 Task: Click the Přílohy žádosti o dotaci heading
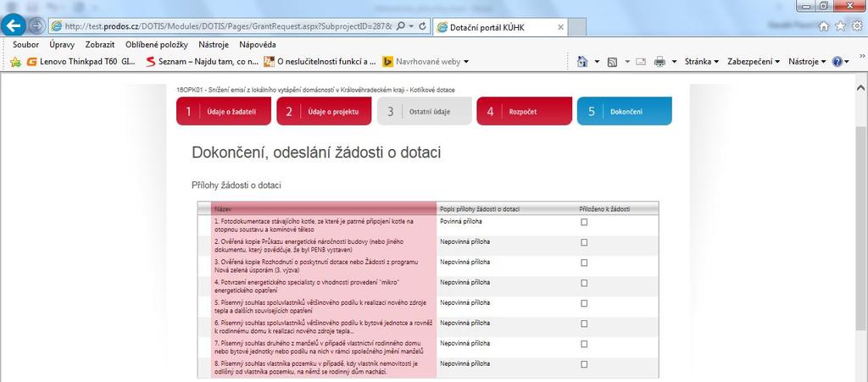coord(236,185)
